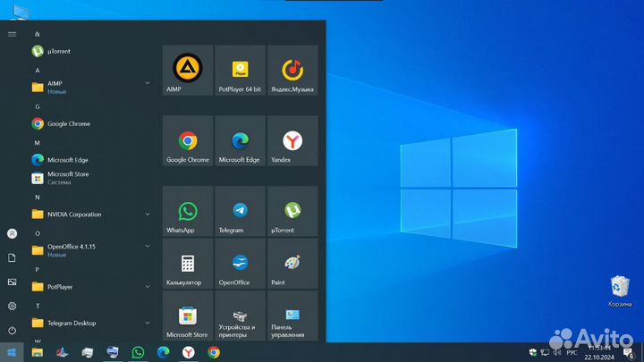Open the notification center icon
This screenshot has width=644, height=362.
point(629,352)
